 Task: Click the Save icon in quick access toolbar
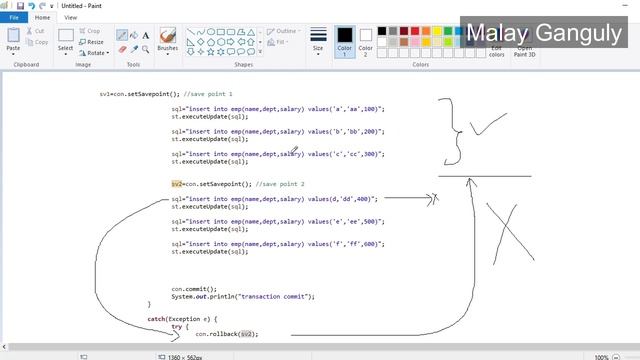pos(20,6)
